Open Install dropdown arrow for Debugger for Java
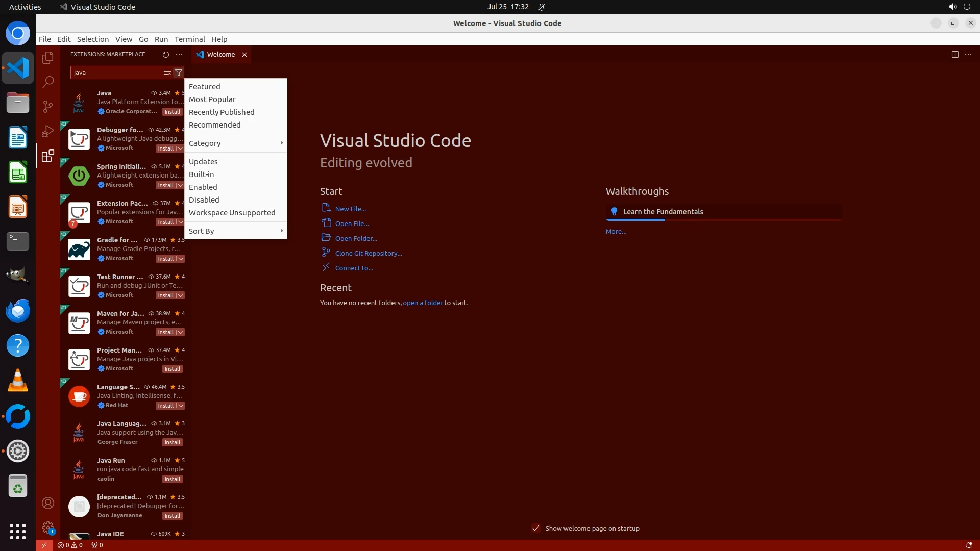Image resolution: width=980 pixels, height=551 pixels. point(181,148)
